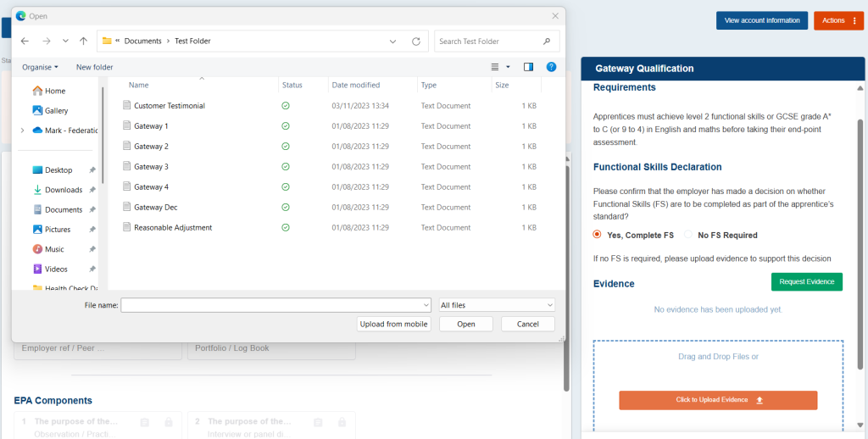868x439 pixels.
Task: Select the No FS Required option
Action: pos(688,235)
